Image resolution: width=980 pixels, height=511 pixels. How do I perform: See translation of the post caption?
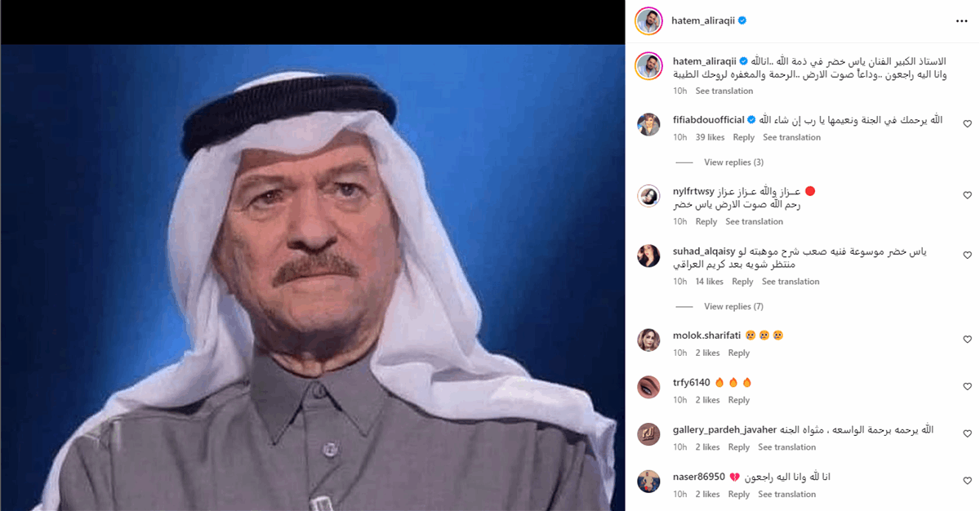click(724, 91)
